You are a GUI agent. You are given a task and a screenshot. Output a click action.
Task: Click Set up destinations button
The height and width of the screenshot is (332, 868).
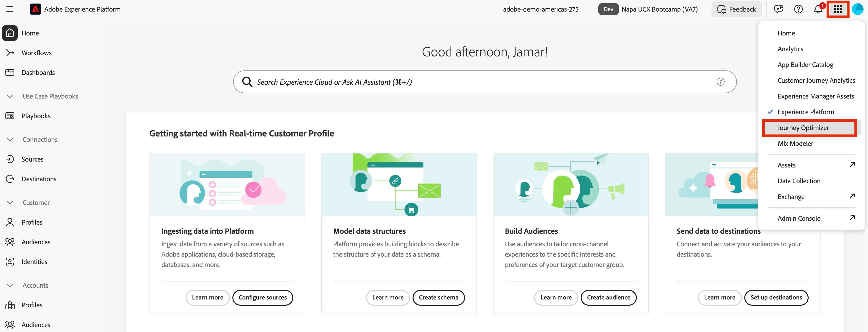776,298
